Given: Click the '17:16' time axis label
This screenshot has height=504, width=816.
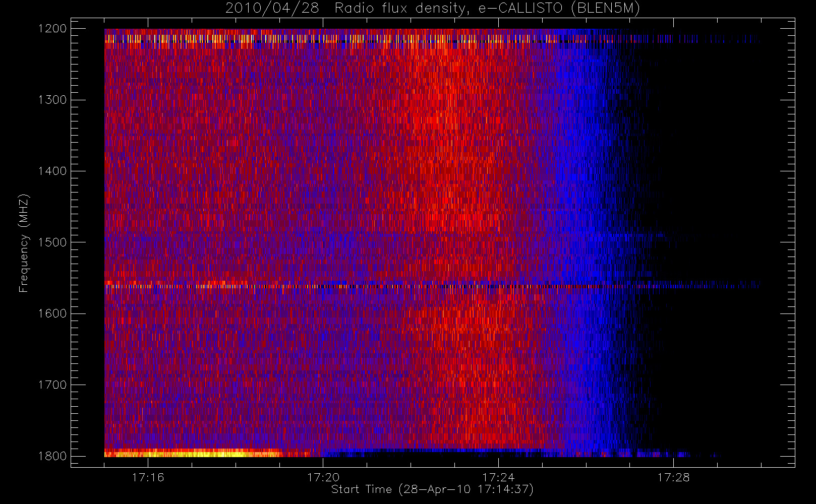Looking at the screenshot, I should (148, 477).
